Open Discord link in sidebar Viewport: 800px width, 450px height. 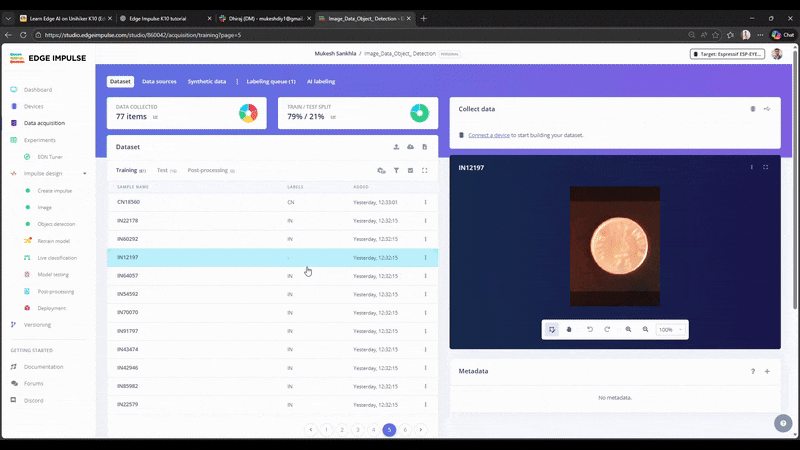click(33, 401)
